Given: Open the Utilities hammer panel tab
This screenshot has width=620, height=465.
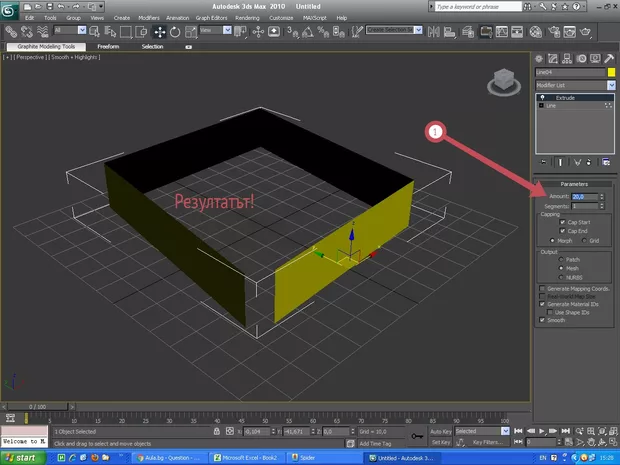Looking at the screenshot, I should pos(609,60).
